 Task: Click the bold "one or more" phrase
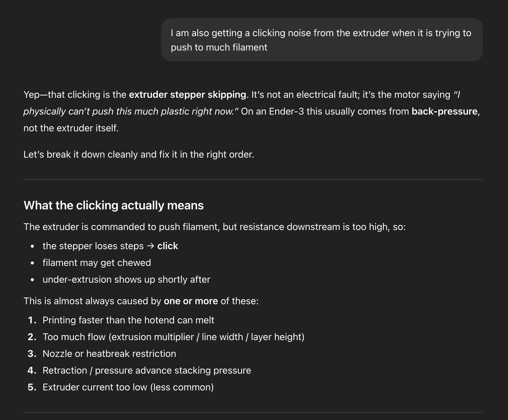[191, 301]
